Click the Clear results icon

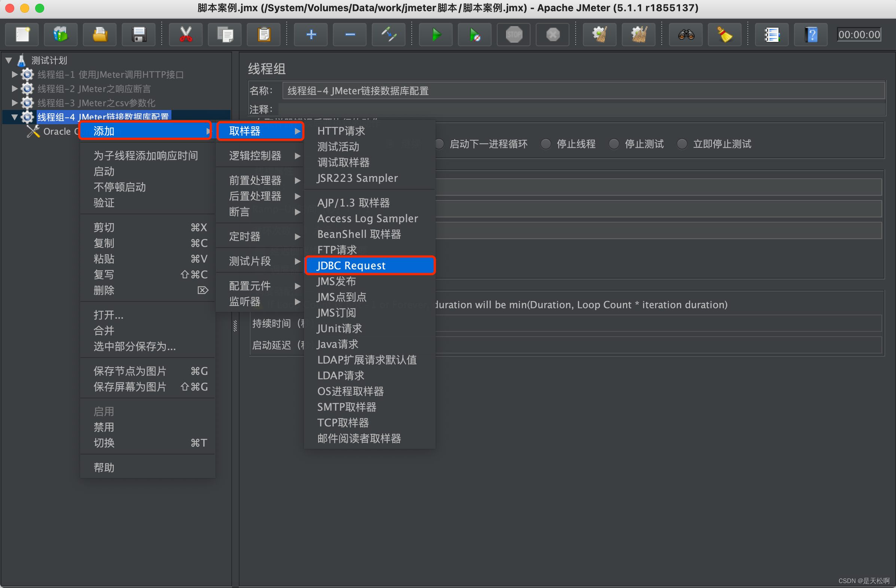click(600, 35)
